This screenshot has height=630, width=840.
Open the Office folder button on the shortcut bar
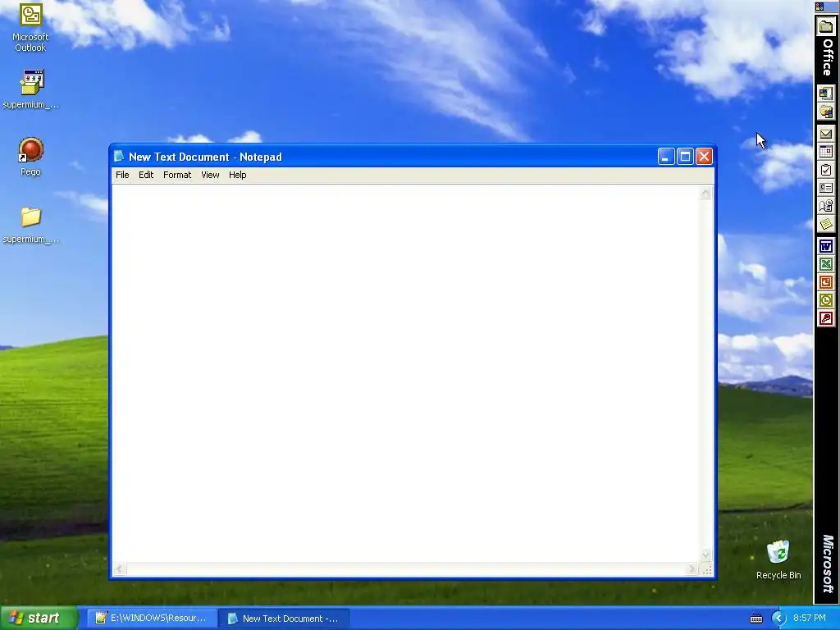[x=826, y=26]
